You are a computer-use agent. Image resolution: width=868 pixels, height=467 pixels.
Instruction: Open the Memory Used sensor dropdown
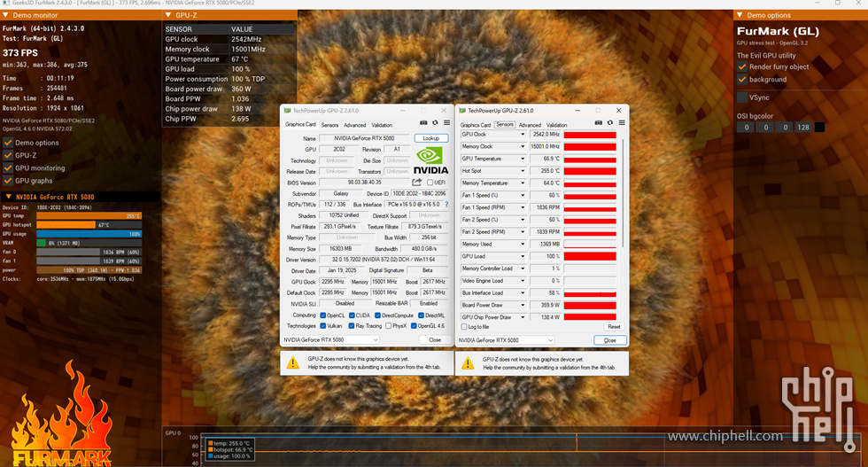tap(522, 244)
